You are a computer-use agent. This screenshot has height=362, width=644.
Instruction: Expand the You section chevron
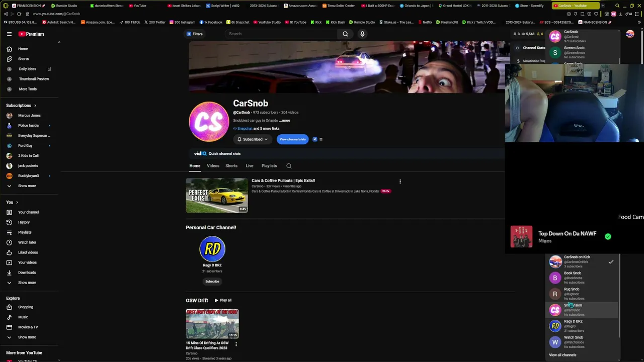[17, 202]
